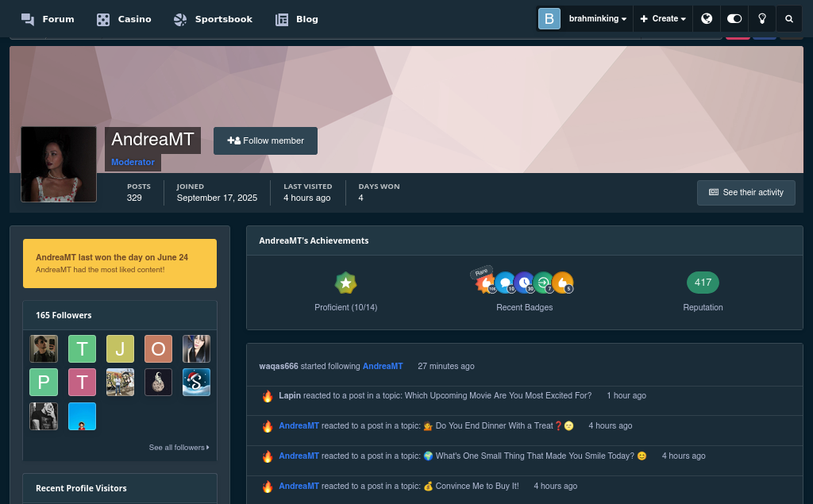Open the 165 Followers heading
This screenshot has width=813, height=504.
64,315
